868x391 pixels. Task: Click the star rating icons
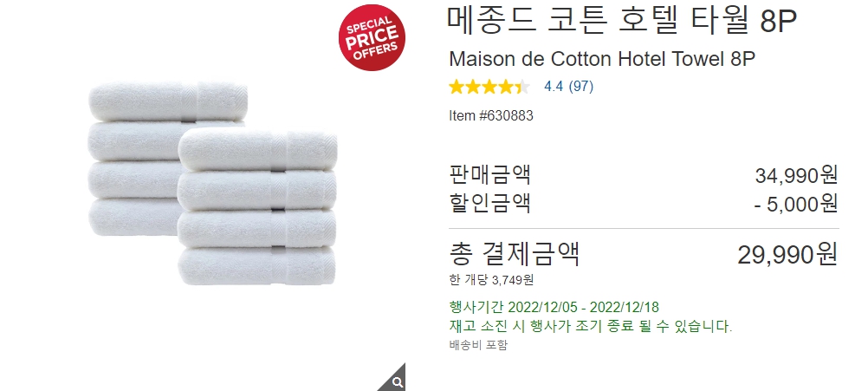489,87
